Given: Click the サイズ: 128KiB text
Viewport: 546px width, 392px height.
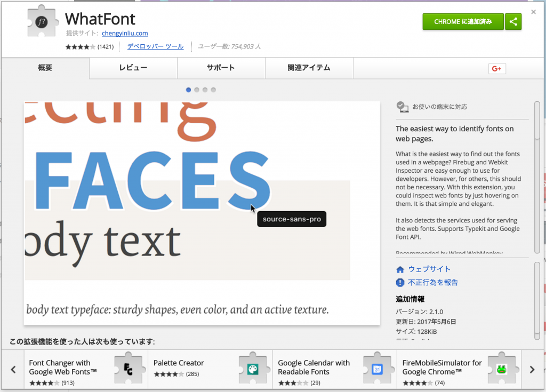Looking at the screenshot, I should tap(416, 332).
